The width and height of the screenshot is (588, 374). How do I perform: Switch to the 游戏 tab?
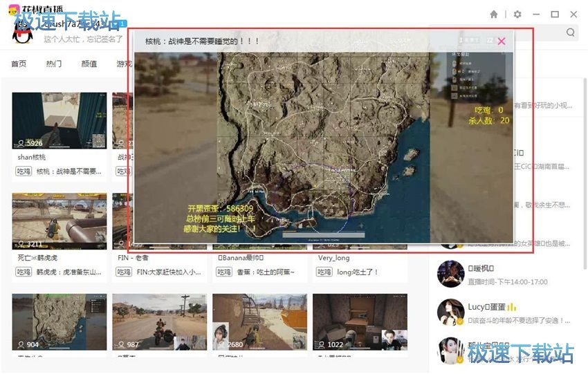(124, 64)
